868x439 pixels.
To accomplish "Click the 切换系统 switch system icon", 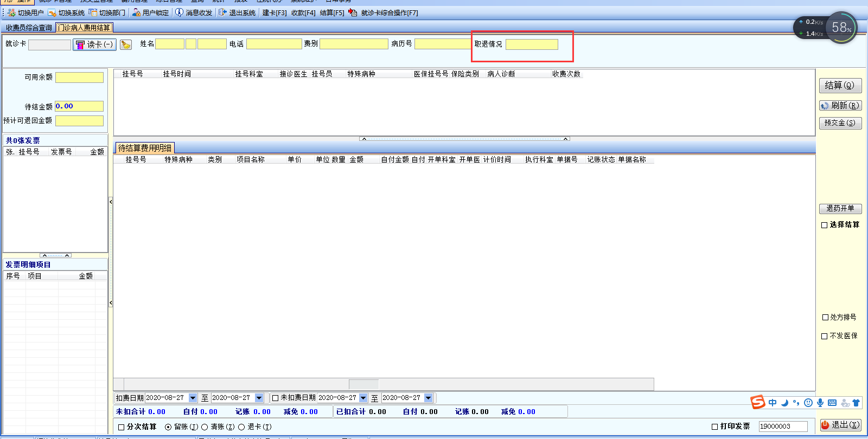I will tap(52, 12).
